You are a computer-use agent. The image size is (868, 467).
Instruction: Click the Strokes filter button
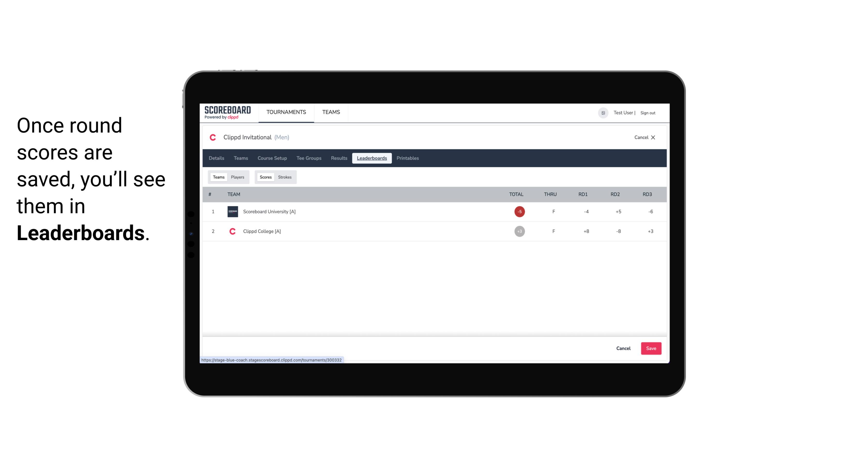pos(285,177)
